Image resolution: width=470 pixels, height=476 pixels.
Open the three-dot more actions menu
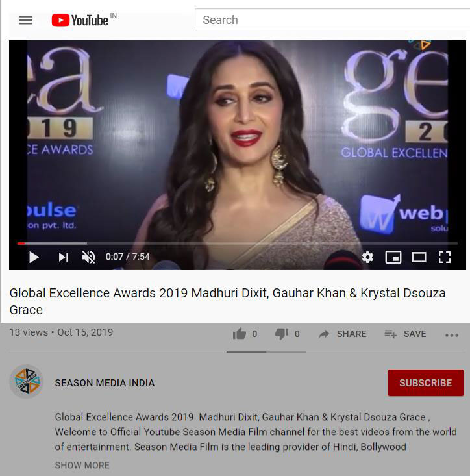(x=451, y=335)
